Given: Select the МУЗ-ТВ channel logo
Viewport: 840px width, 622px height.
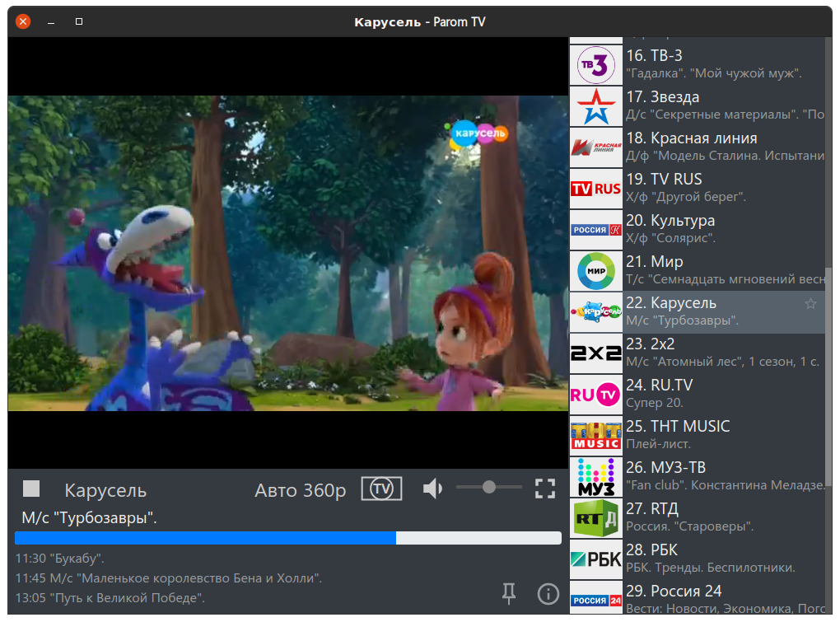Looking at the screenshot, I should [595, 477].
